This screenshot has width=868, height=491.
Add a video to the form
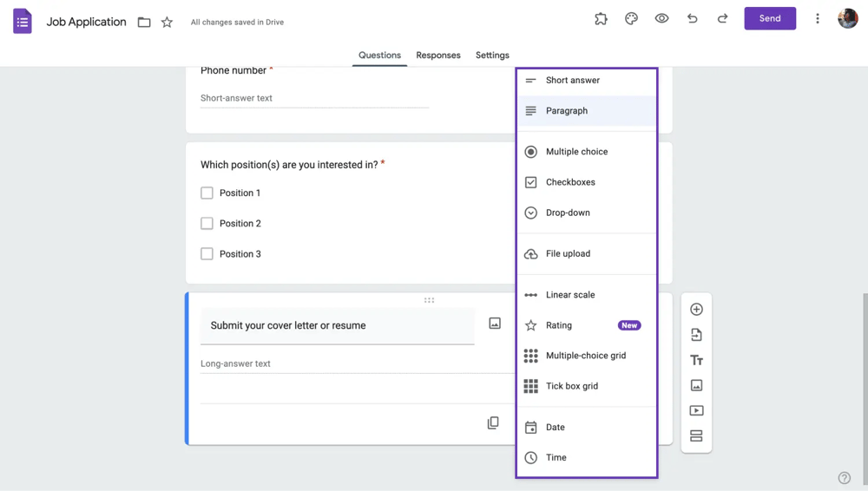tap(696, 410)
